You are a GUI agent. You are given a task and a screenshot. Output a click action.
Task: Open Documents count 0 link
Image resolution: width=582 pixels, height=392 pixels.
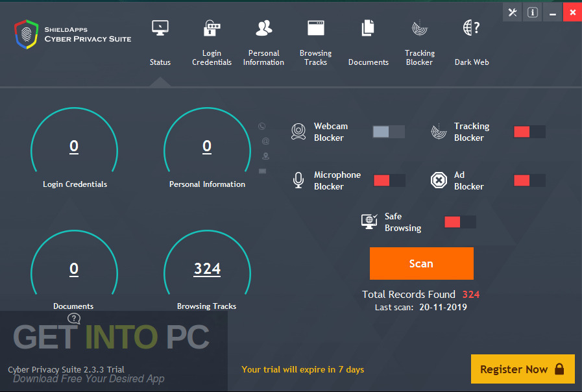pyautogui.click(x=74, y=269)
